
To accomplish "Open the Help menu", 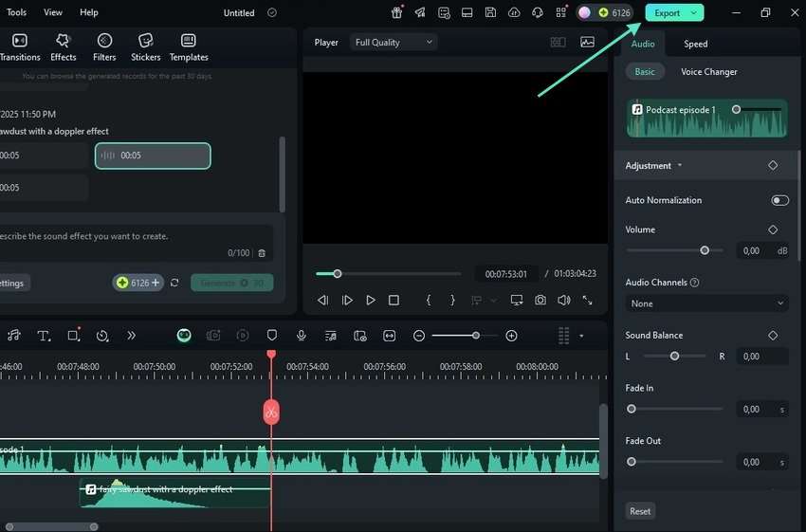I will click(x=89, y=12).
